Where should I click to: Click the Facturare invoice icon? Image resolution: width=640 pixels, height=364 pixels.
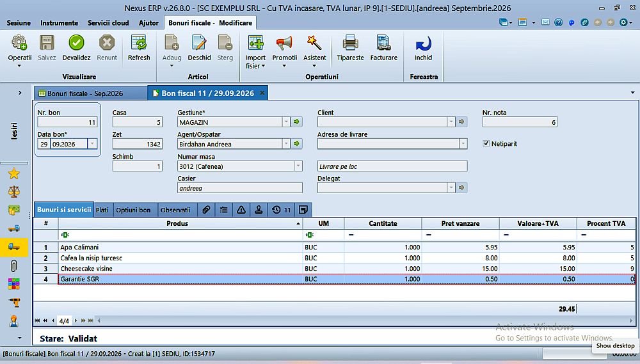coord(383,43)
